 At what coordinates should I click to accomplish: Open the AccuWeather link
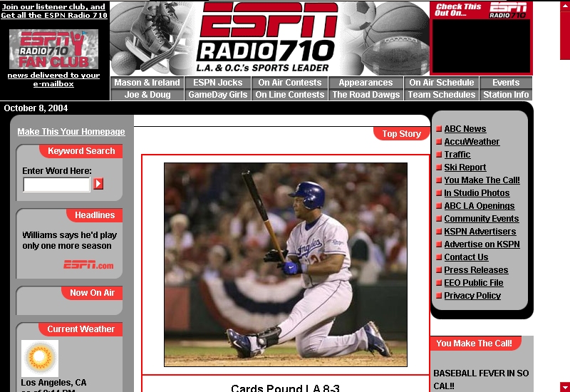tap(472, 142)
